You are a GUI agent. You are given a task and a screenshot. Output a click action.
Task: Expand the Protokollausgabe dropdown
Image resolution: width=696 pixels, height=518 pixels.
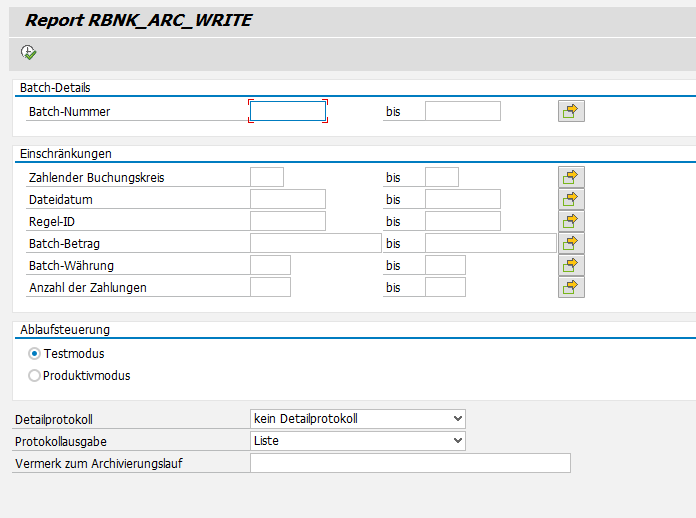pyautogui.click(x=457, y=441)
